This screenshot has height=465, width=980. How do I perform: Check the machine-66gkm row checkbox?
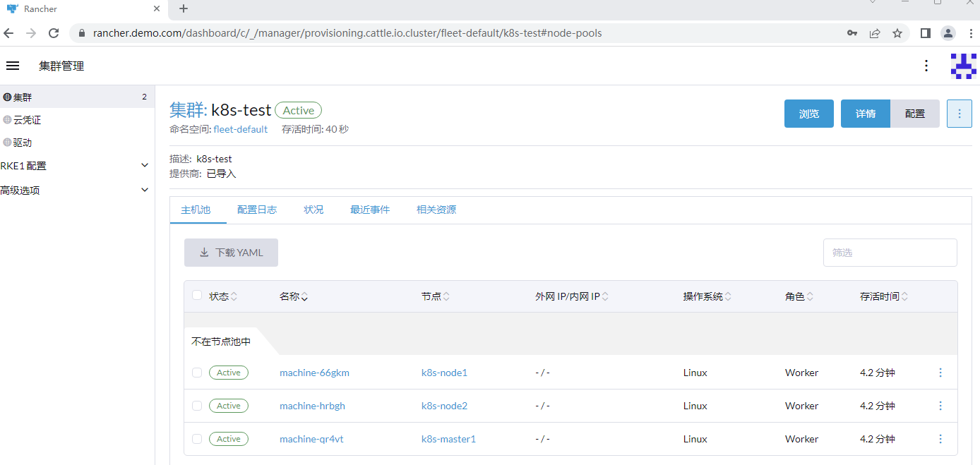point(197,373)
